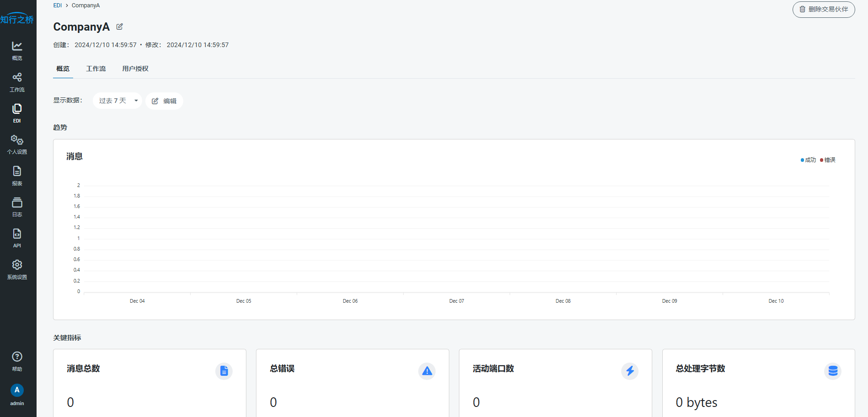Click the 编辑 button
Viewport: 868px width, 417px height.
coord(164,101)
